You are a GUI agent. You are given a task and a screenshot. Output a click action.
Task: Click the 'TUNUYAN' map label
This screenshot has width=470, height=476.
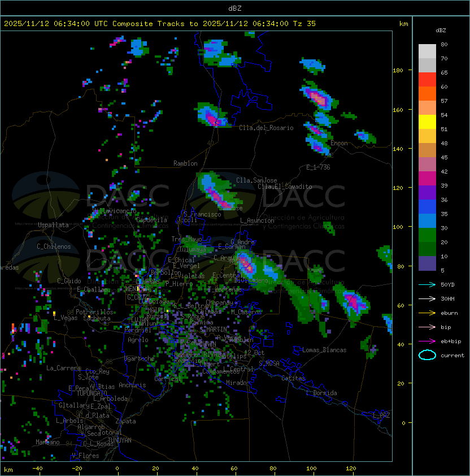(120, 440)
